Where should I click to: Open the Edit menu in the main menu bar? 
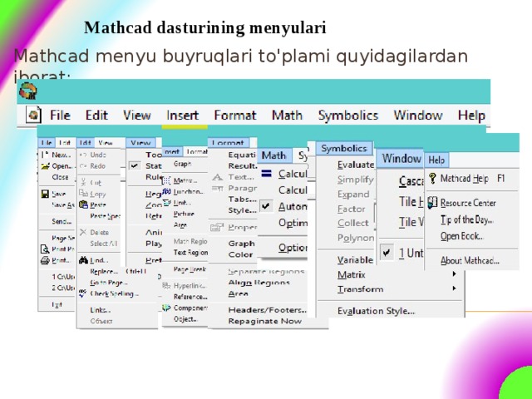point(96,116)
